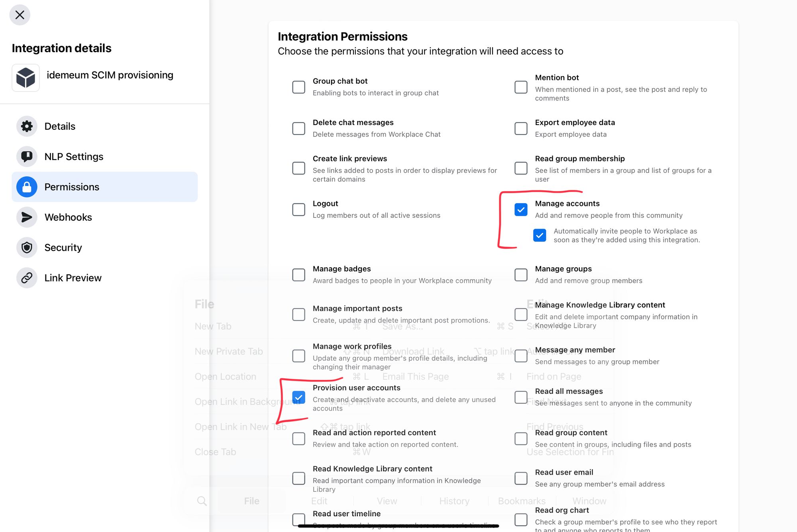Screen dimensions: 797x532
Task: Check Read group membership permission
Action: (x=521, y=168)
